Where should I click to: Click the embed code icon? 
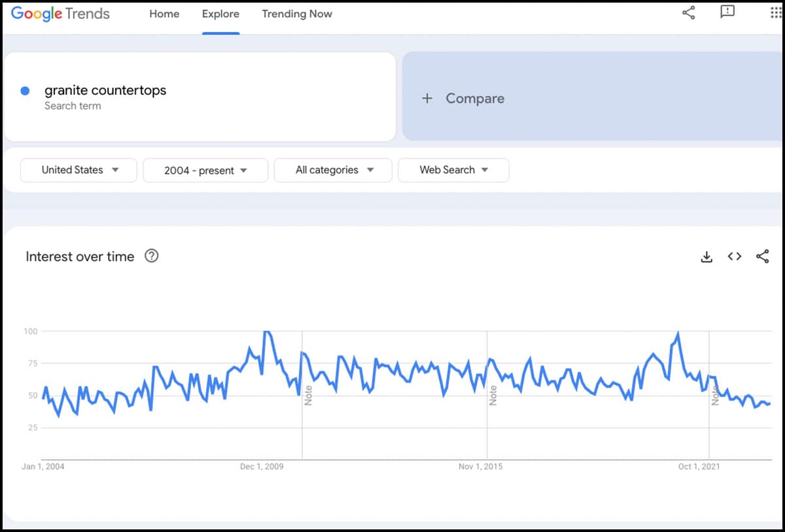pos(735,257)
